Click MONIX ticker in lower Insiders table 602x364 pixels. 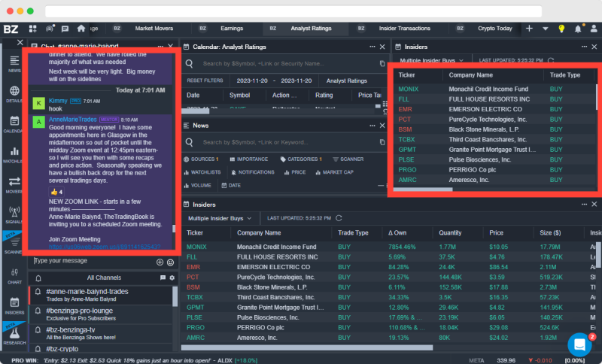tap(196, 247)
